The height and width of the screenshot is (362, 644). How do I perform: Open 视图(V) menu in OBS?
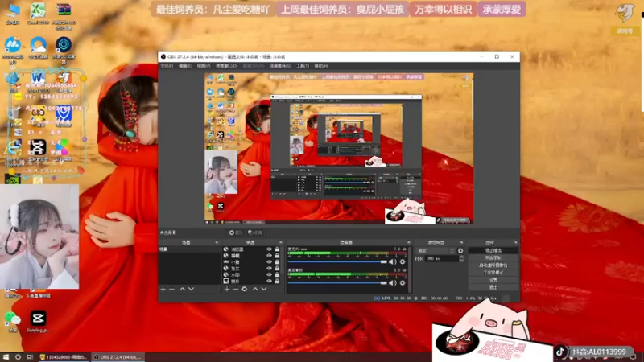click(204, 66)
